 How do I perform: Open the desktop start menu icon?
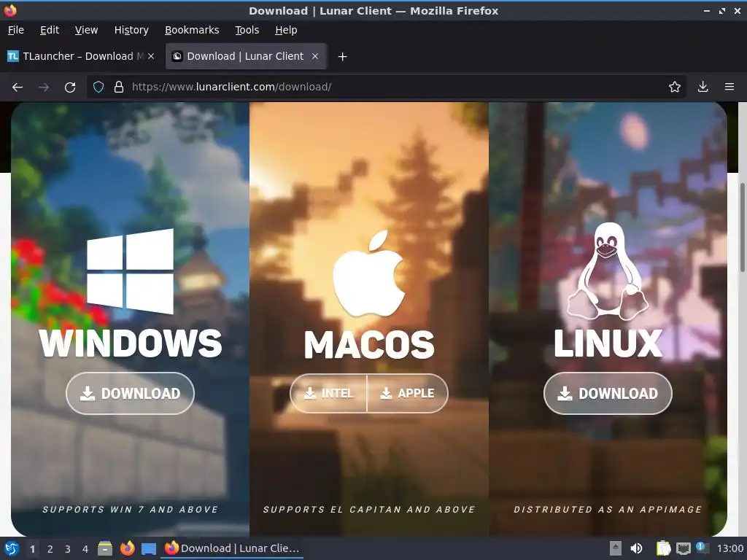click(11, 548)
